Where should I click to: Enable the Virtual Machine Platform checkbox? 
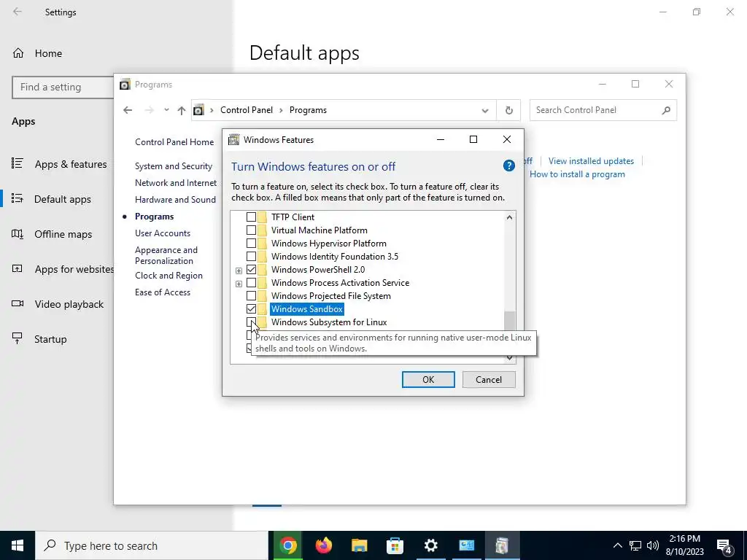click(251, 230)
